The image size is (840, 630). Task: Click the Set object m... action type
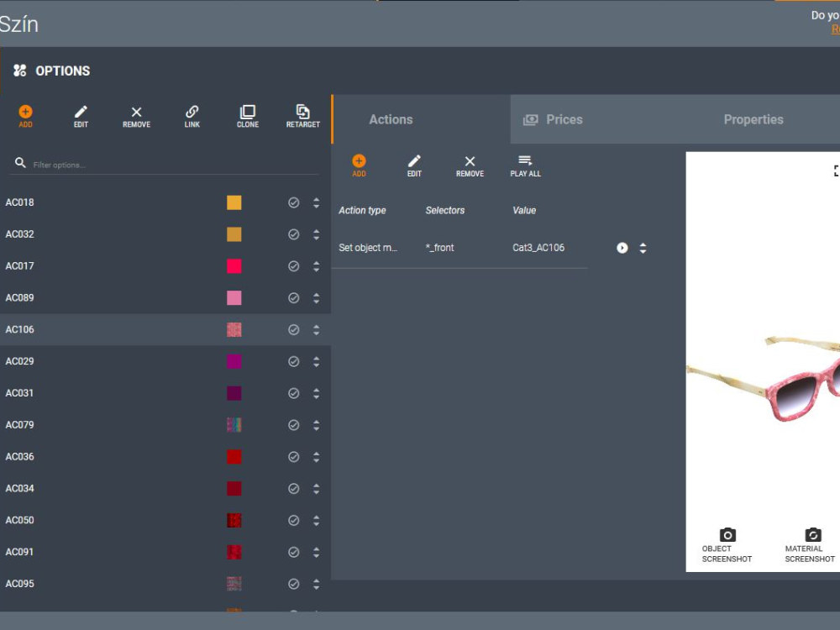pos(368,248)
